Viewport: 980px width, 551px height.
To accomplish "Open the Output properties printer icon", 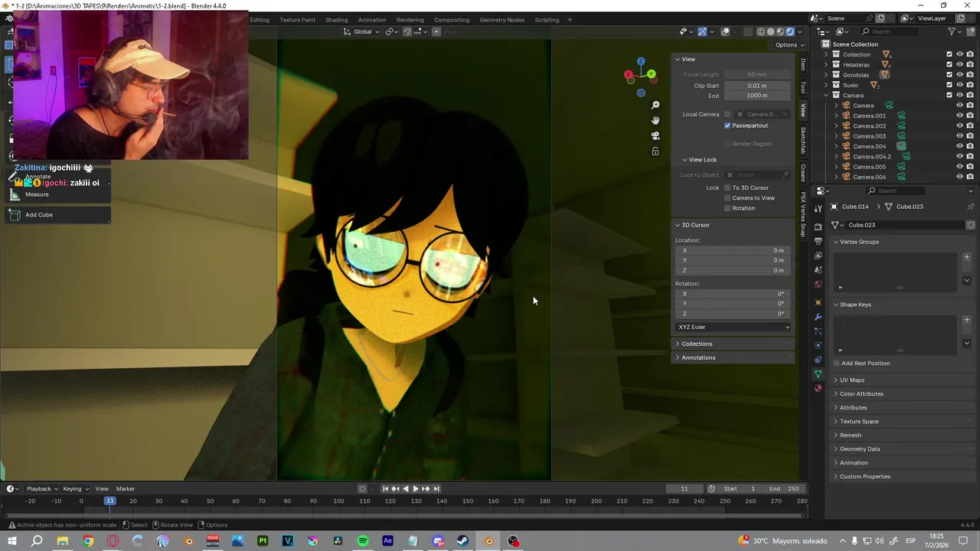I will (x=818, y=241).
